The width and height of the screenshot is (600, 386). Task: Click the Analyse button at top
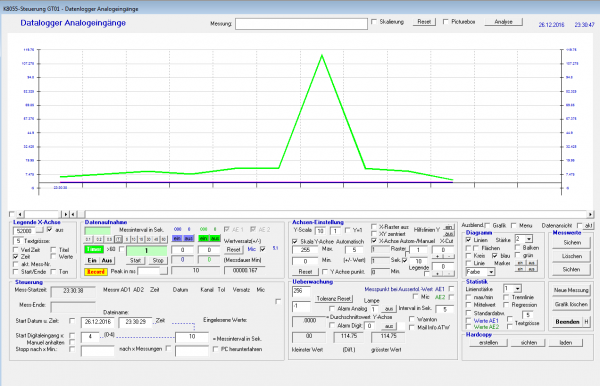click(x=503, y=22)
